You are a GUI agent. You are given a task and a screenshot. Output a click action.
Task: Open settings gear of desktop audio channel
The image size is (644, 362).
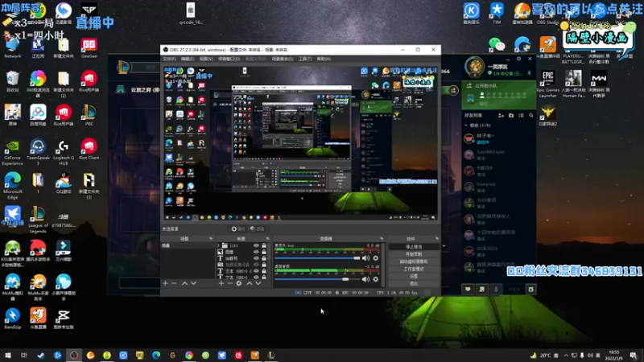coord(375,279)
